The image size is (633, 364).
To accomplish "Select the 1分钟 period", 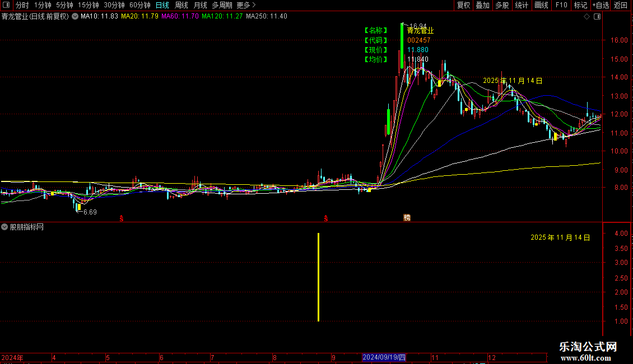I will tap(43, 5).
